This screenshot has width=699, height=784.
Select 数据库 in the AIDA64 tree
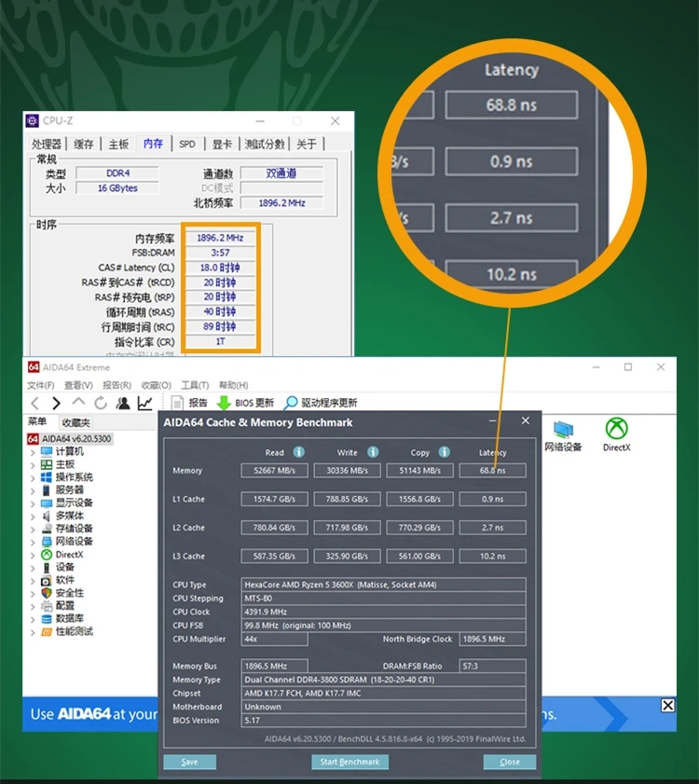(62, 618)
